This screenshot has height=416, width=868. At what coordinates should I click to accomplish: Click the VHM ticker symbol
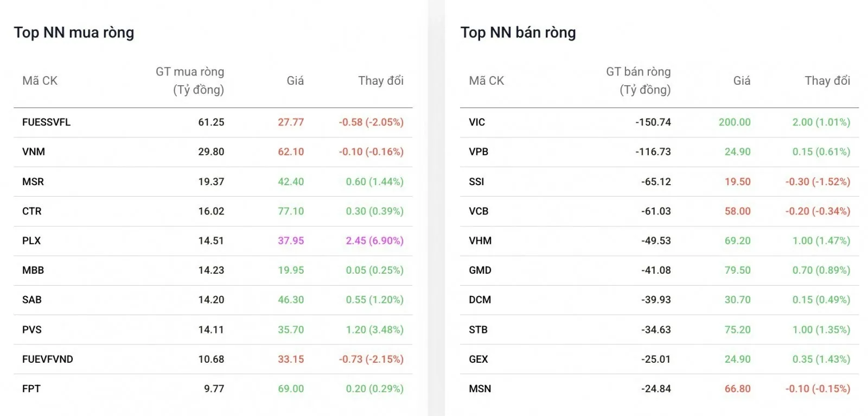(x=480, y=241)
